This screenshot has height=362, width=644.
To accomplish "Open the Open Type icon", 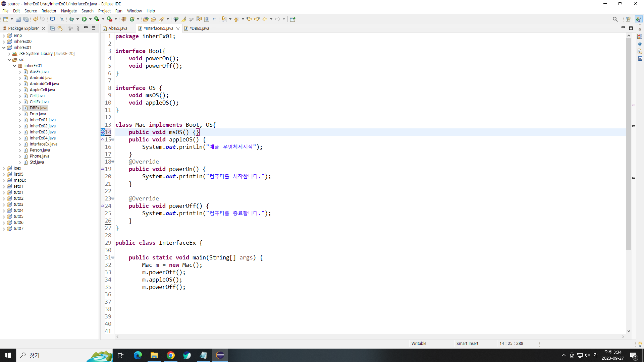I will point(146,19).
